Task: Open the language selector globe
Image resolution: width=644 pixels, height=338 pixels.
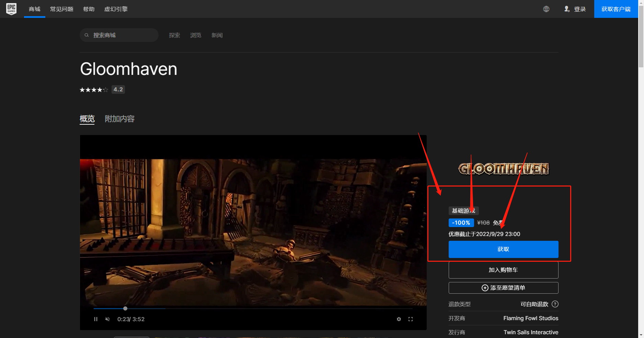Action: point(546,9)
